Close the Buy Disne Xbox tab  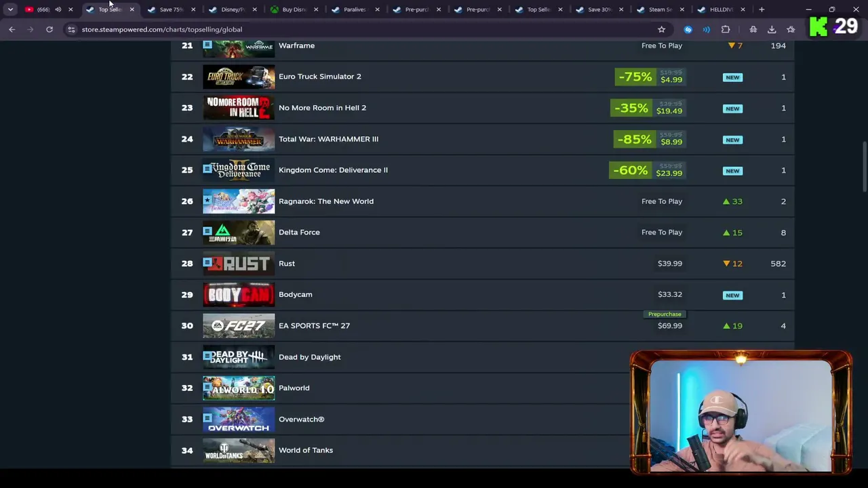tap(316, 9)
